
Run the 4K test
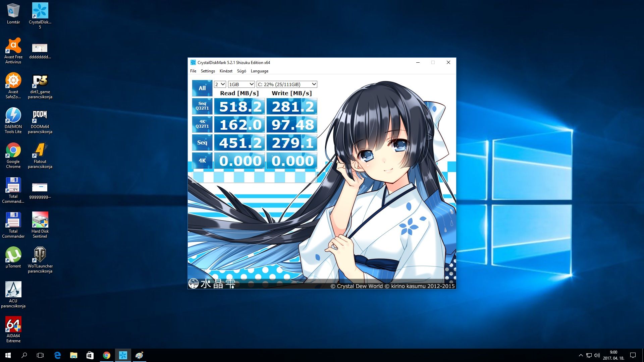[202, 161]
